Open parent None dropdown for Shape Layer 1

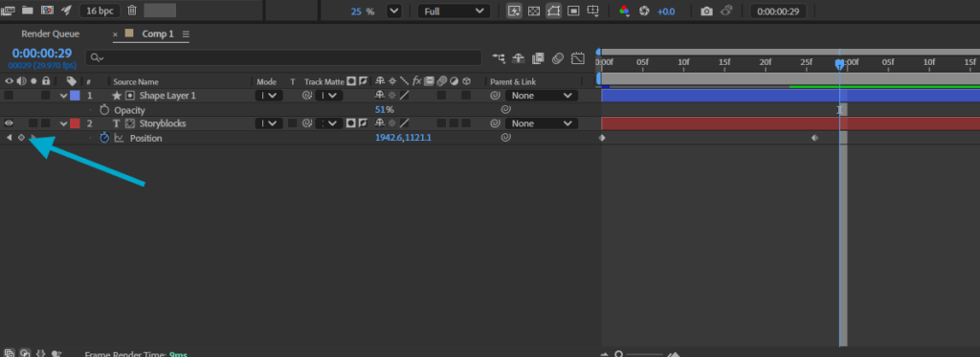tap(542, 96)
